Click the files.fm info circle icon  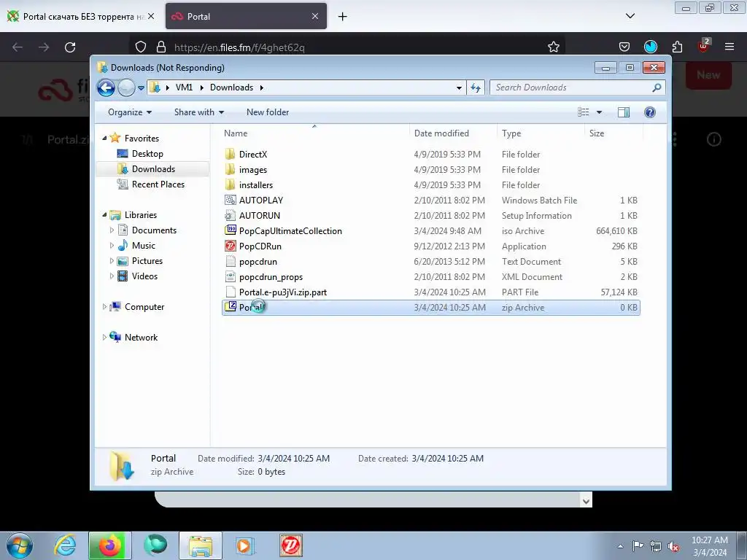click(x=713, y=139)
